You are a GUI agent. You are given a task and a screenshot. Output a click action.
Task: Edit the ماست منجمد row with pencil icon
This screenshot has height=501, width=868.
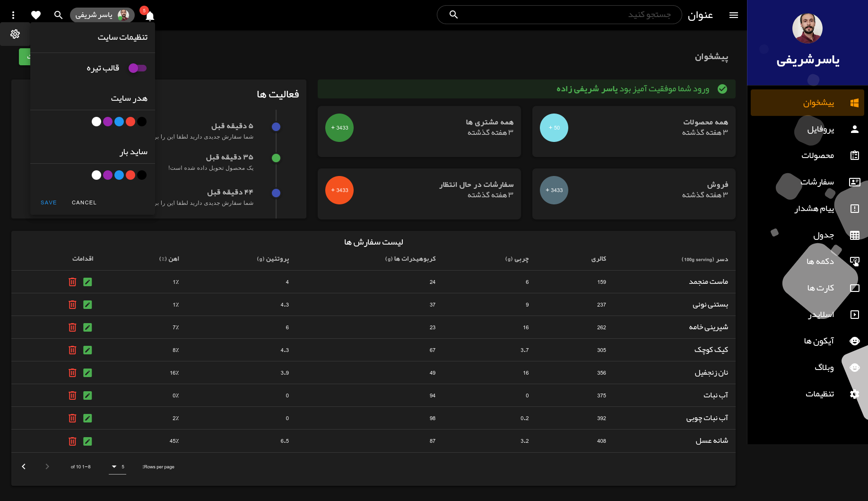pos(87,281)
